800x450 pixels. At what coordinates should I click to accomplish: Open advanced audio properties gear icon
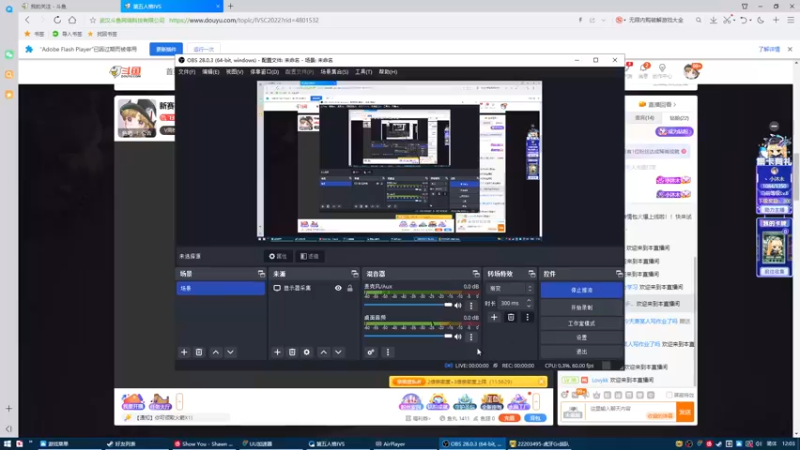pos(371,352)
